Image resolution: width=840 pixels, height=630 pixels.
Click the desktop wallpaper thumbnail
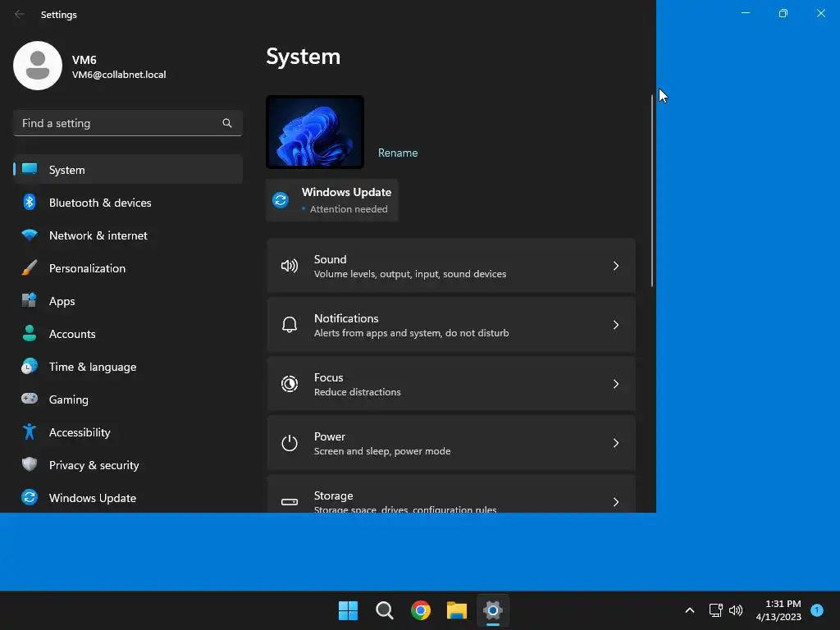tap(315, 132)
